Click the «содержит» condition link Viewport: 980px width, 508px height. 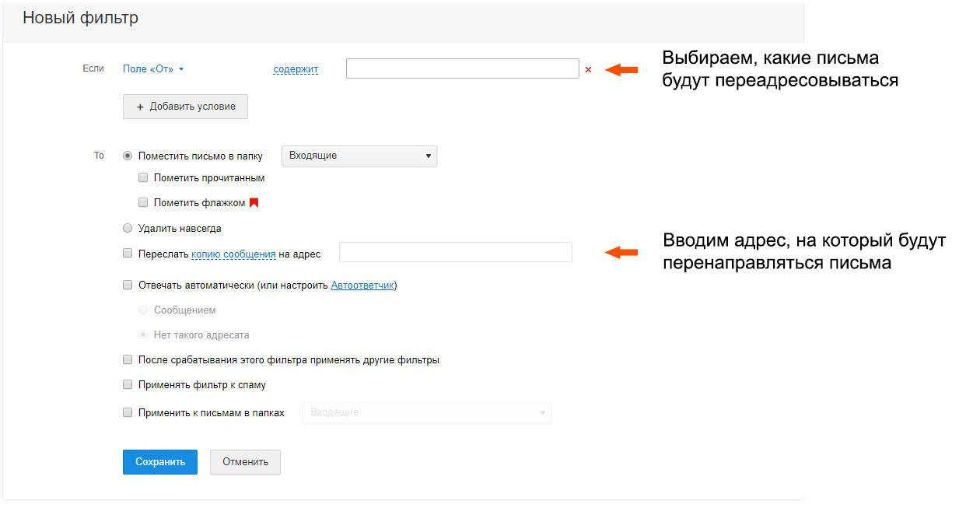tap(296, 69)
